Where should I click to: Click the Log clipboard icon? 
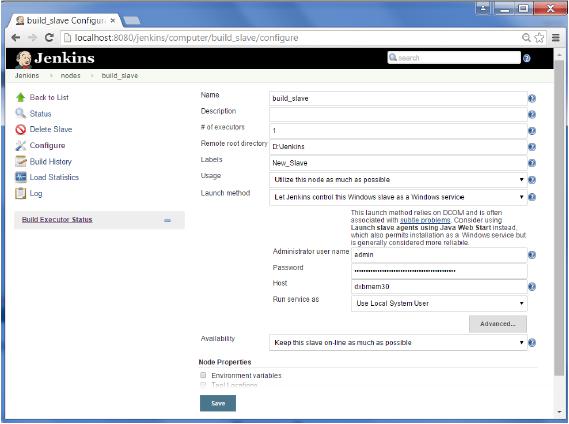coord(21,193)
